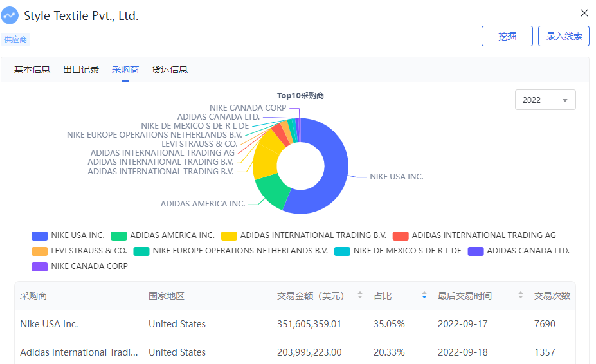Open Adidas International Tradi... buyer row

tap(295, 352)
